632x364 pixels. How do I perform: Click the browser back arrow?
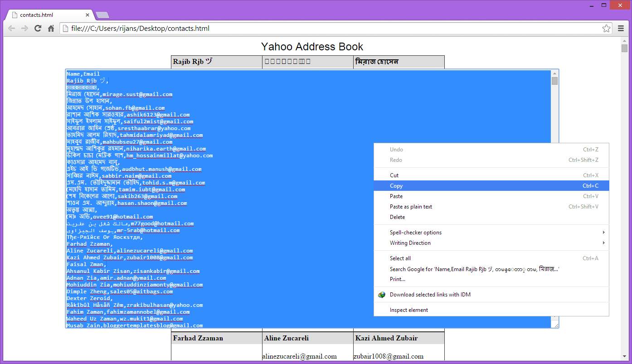[x=11, y=29]
